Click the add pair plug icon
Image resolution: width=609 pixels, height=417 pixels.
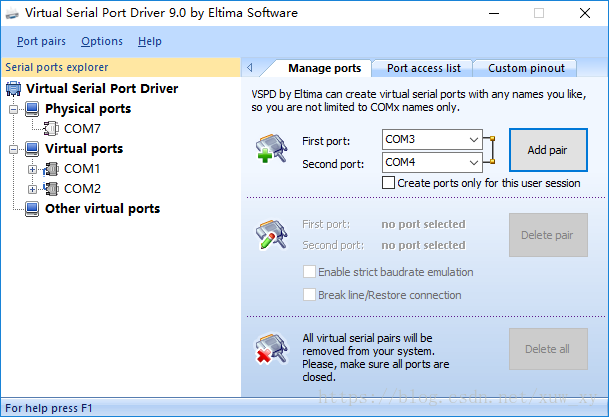(x=271, y=148)
